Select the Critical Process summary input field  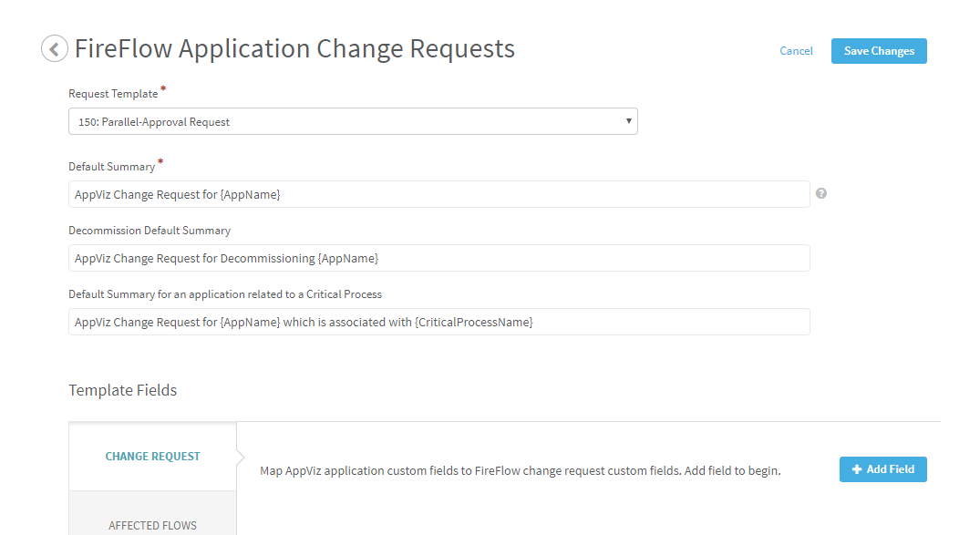pos(438,322)
